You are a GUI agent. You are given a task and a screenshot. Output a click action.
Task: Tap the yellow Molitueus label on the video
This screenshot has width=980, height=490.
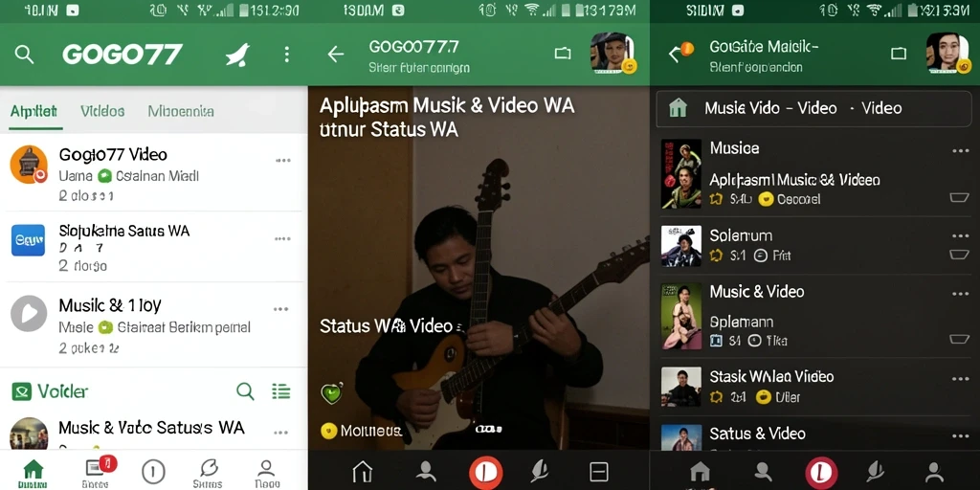pyautogui.click(x=363, y=431)
